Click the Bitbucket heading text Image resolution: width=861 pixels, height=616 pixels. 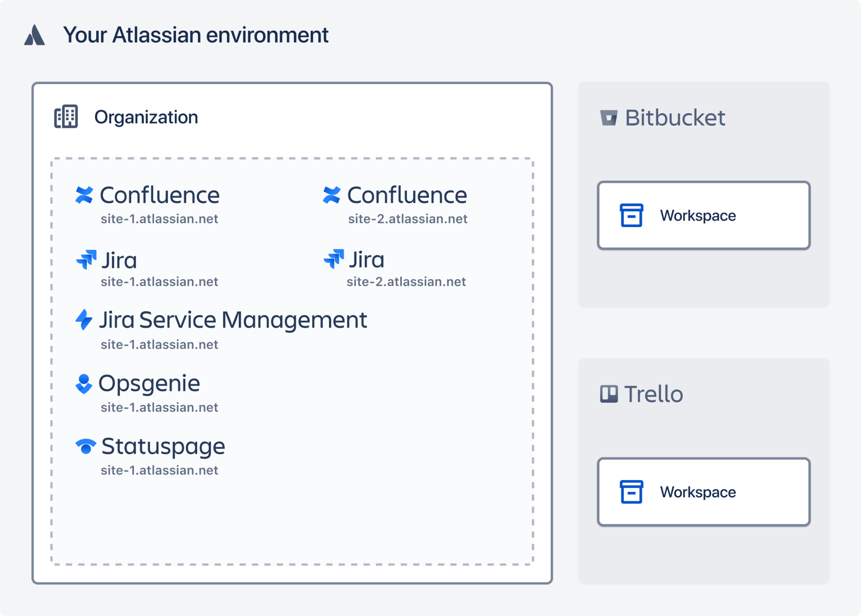[x=675, y=118]
